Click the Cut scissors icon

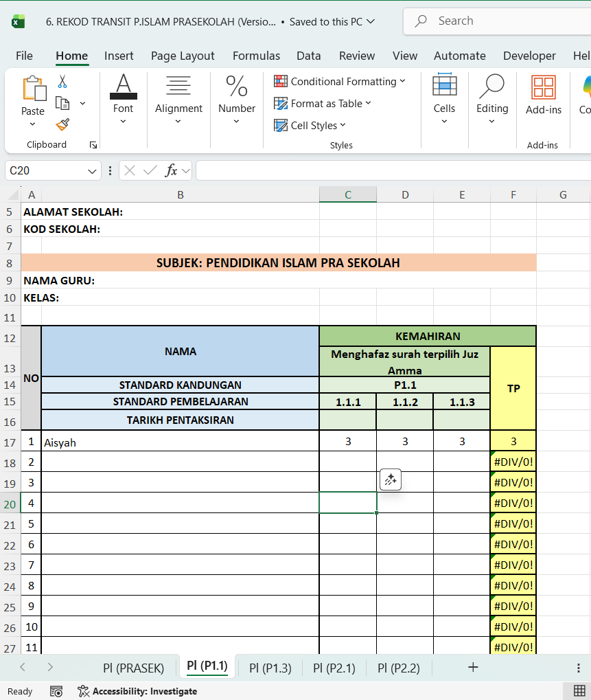pyautogui.click(x=62, y=82)
